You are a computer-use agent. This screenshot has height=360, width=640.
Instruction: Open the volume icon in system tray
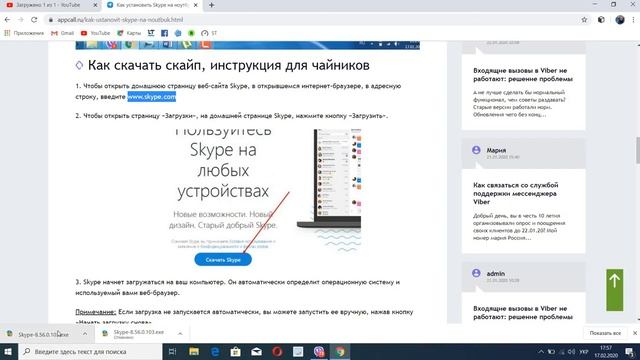click(x=571, y=351)
